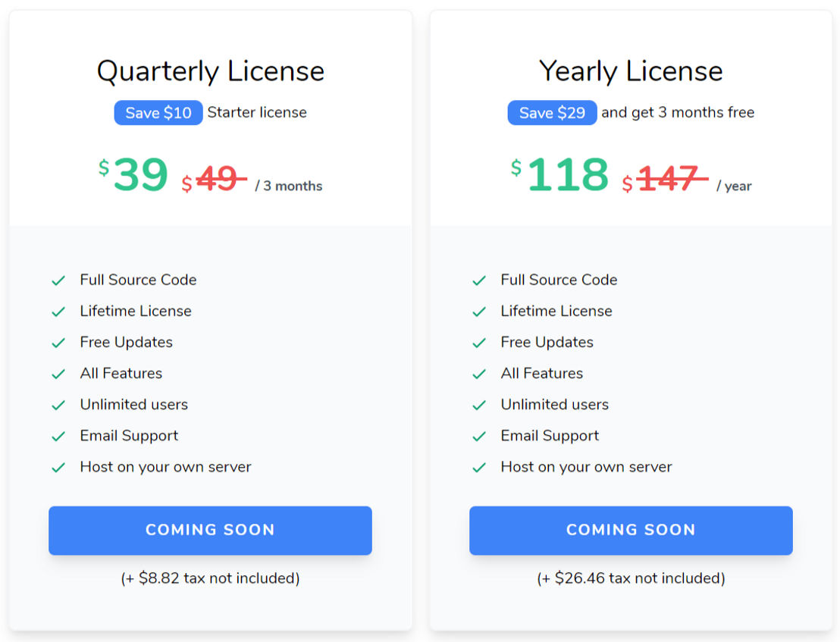
Task: Click the Save $29 badge
Action: tap(552, 112)
